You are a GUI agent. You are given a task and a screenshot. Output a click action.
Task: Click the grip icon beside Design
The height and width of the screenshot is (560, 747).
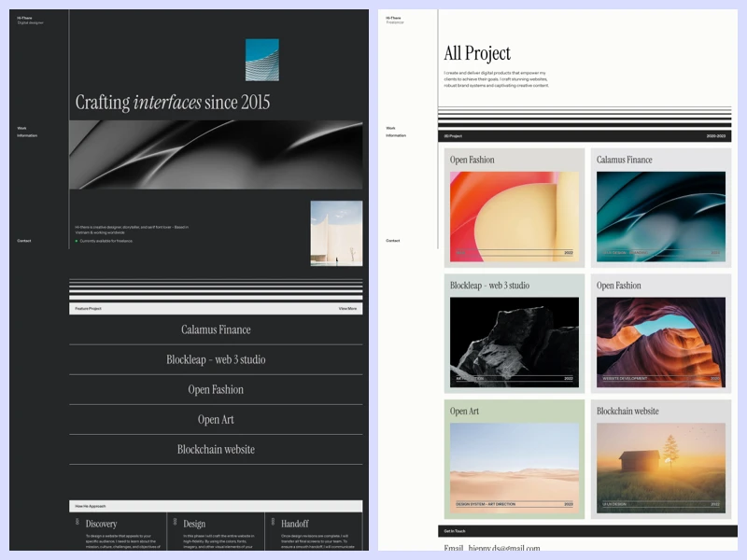point(175,522)
